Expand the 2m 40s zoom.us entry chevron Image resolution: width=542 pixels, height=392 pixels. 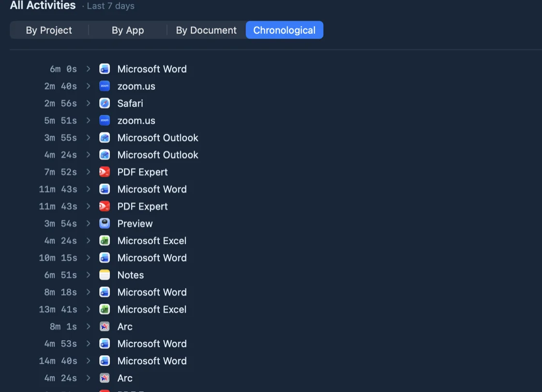tap(88, 86)
